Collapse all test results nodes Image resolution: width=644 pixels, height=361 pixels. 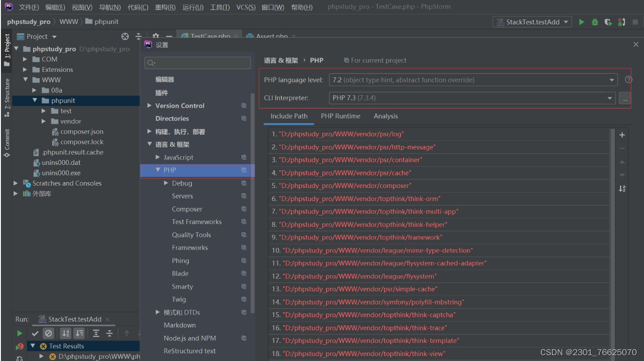(109, 333)
